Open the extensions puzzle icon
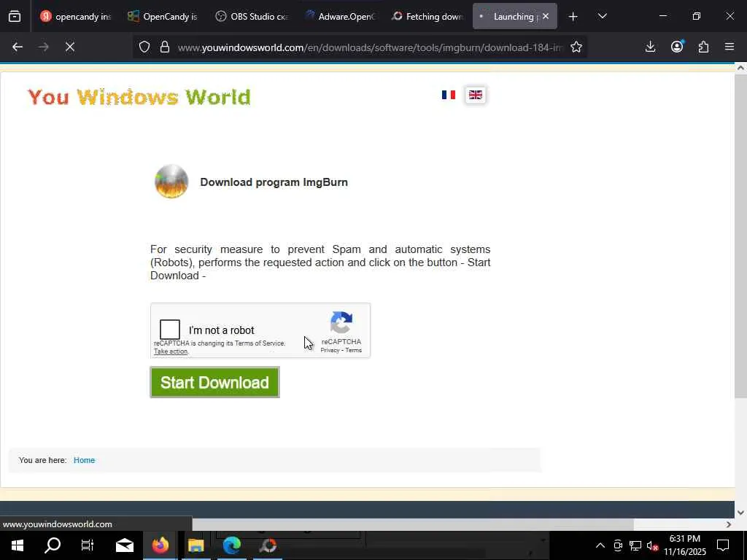Screen dimensions: 747x560 [x=703, y=47]
